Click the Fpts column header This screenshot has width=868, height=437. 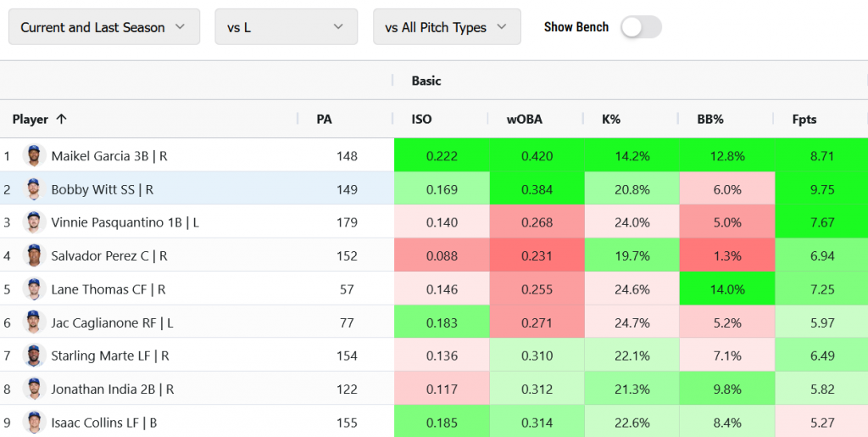click(804, 120)
